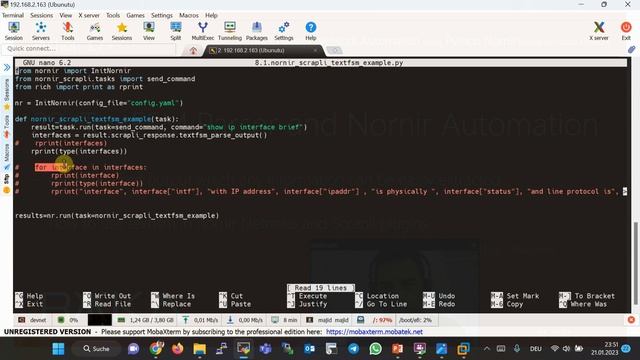
Task: Click the X server icon
Action: (599, 31)
